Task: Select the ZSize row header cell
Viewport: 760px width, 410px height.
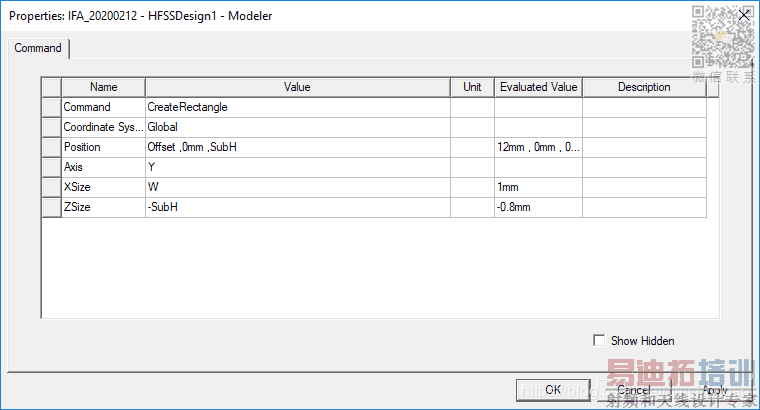Action: (x=51, y=207)
